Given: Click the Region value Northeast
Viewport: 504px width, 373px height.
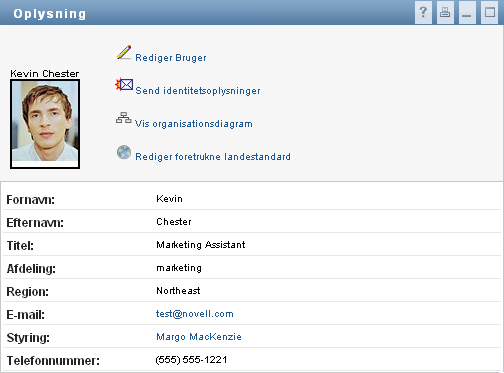Looking at the screenshot, I should click(x=178, y=291).
